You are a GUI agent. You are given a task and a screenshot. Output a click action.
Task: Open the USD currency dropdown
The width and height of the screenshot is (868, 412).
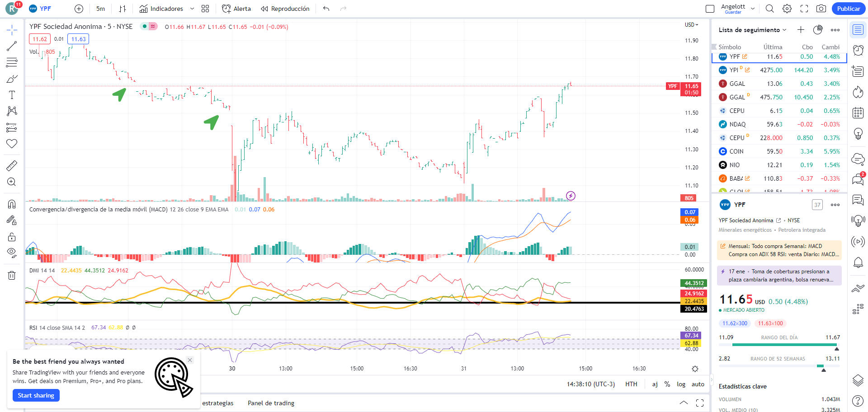[692, 25]
